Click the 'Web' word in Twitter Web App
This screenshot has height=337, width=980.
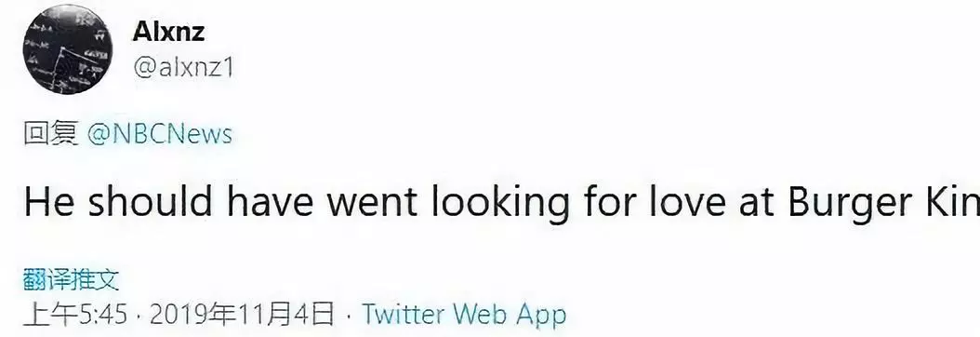482,314
